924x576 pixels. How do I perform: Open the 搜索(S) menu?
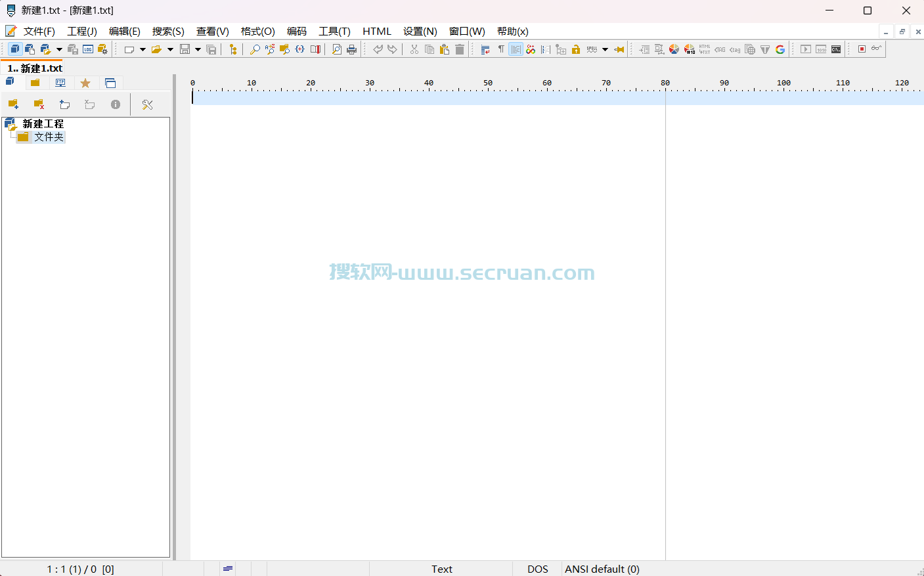coord(168,31)
